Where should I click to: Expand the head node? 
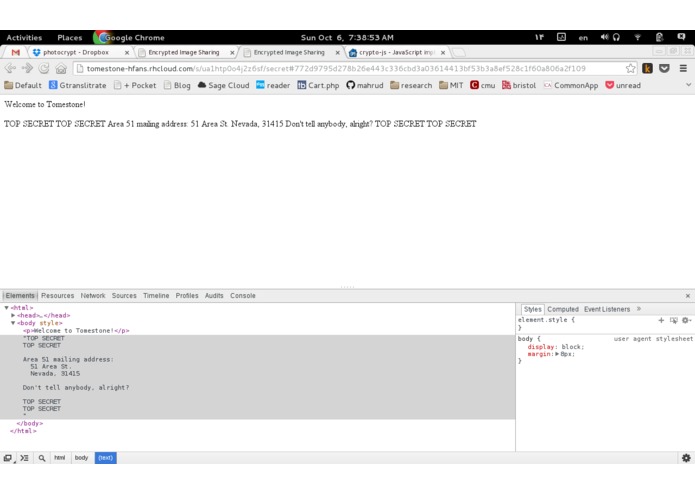(x=13, y=315)
